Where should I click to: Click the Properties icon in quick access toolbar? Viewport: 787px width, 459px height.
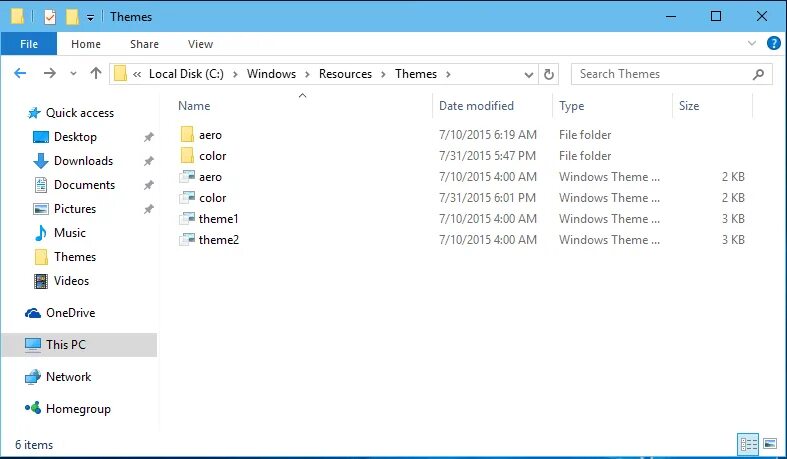pos(50,17)
